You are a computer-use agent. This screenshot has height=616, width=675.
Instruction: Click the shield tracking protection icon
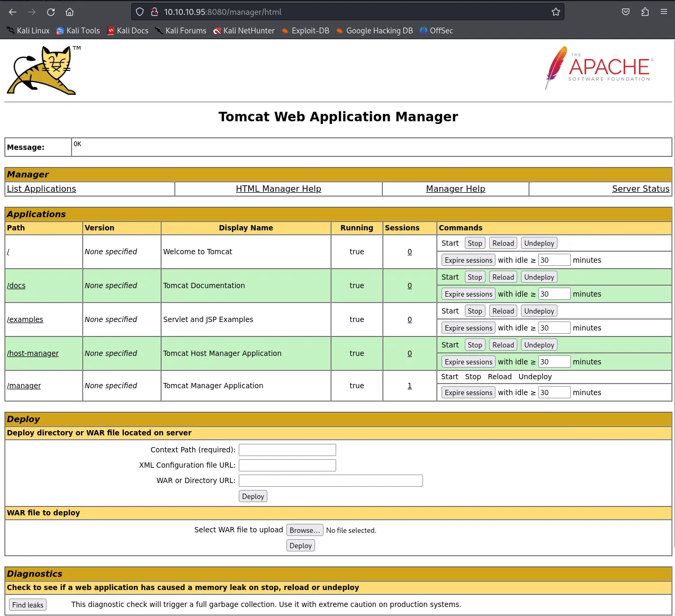coord(140,12)
